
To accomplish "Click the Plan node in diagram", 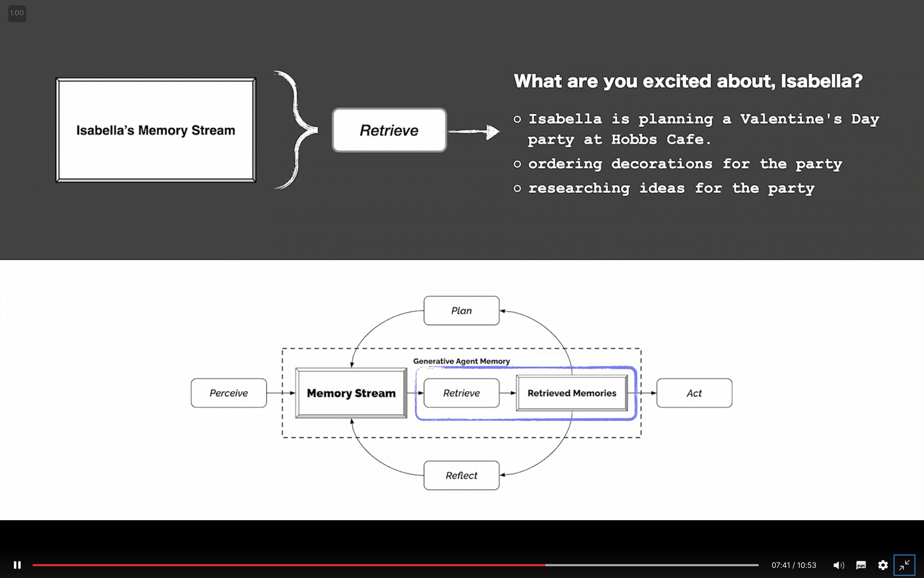I will pyautogui.click(x=461, y=311).
